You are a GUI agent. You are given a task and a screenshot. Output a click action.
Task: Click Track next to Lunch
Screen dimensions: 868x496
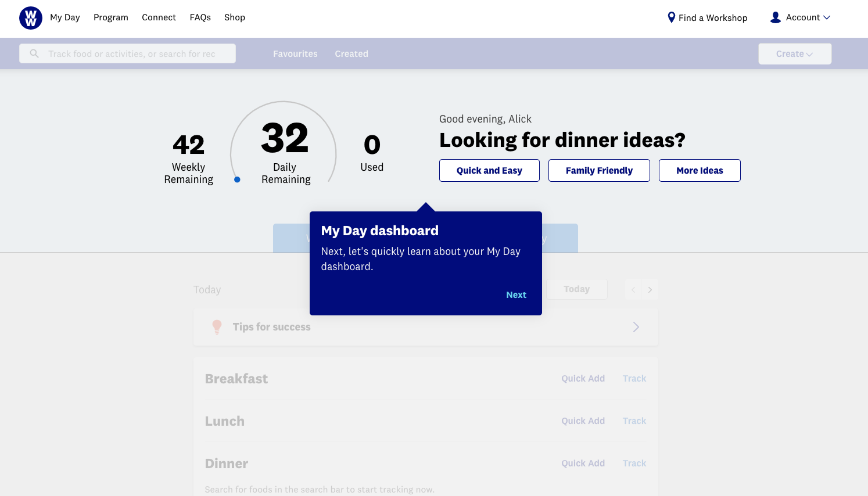[x=634, y=421]
